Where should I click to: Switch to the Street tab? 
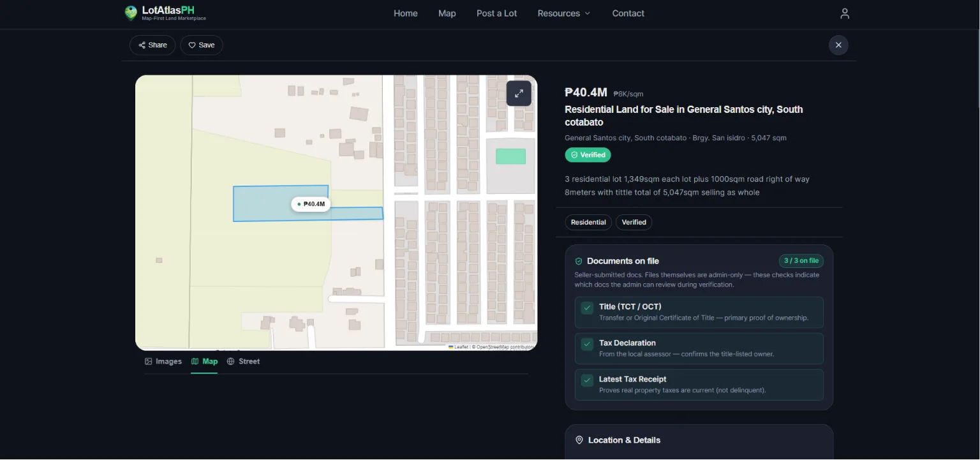(243, 361)
